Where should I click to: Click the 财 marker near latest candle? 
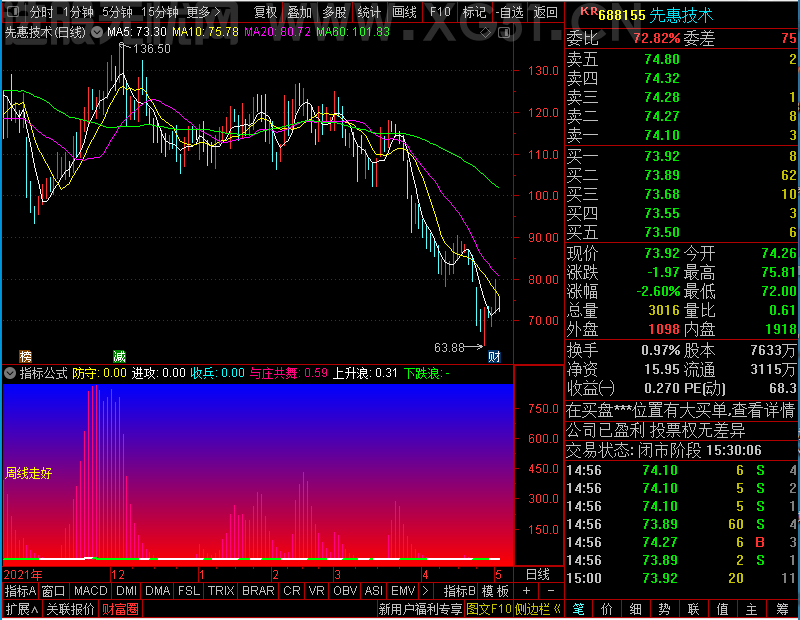(x=494, y=357)
